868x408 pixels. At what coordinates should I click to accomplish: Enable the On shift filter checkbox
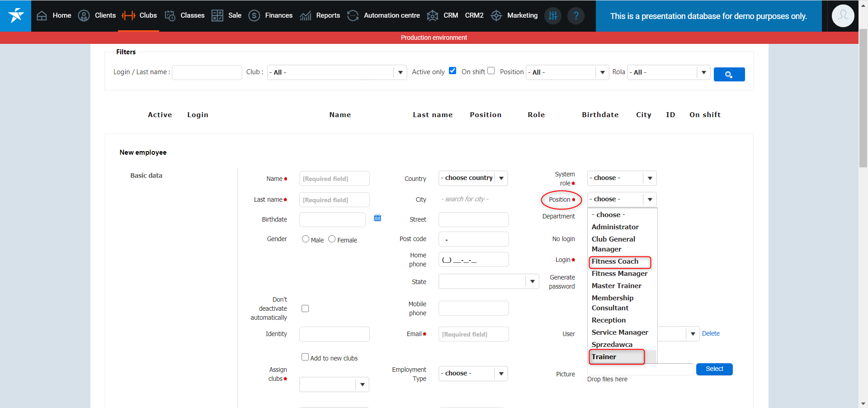[491, 71]
